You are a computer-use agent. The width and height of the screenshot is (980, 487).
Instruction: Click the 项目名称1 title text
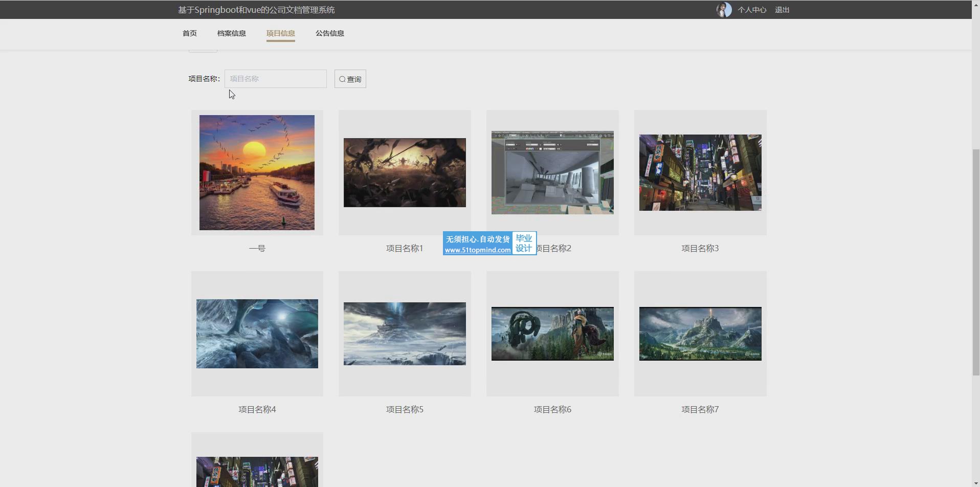405,248
